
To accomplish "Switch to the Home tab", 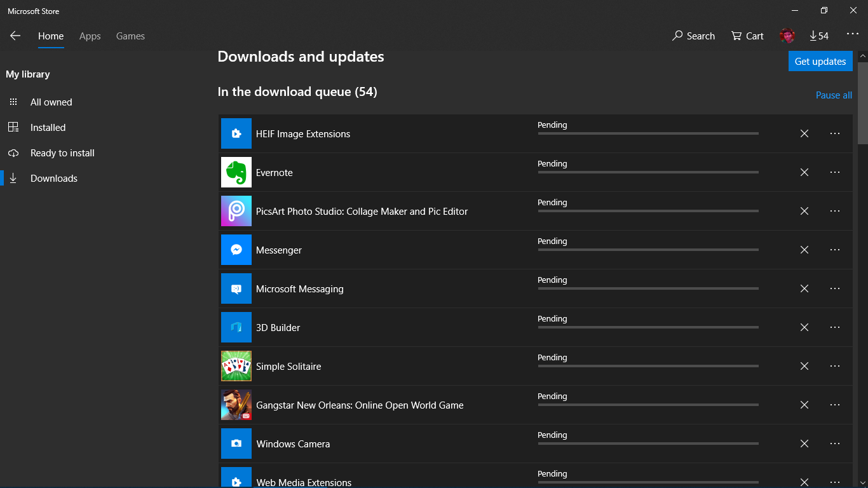I will [x=51, y=36].
